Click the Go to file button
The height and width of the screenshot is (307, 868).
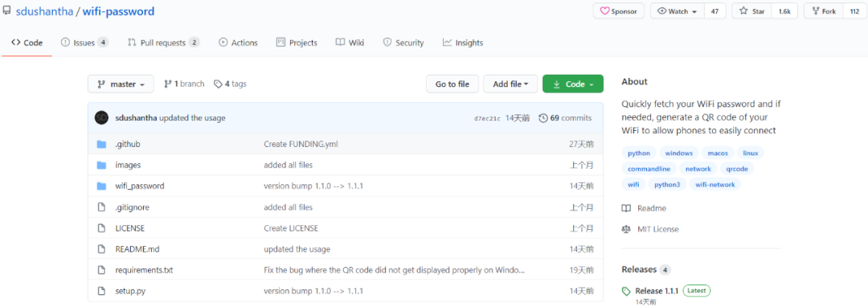452,84
